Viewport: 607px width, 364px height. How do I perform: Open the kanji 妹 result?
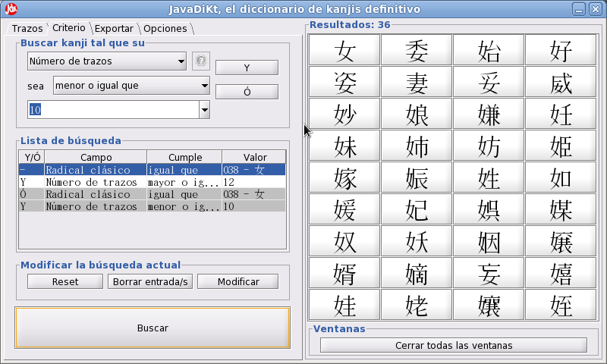pos(344,146)
